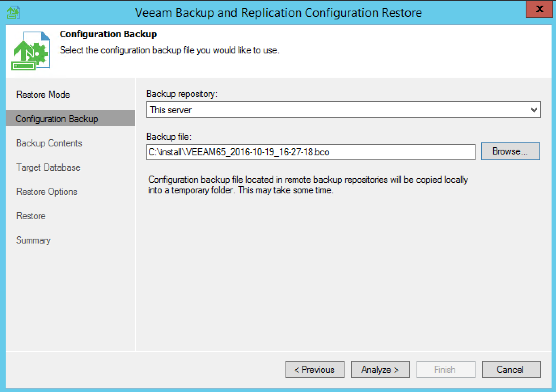Click the Backup file path field
This screenshot has width=556, height=392.
coord(311,152)
